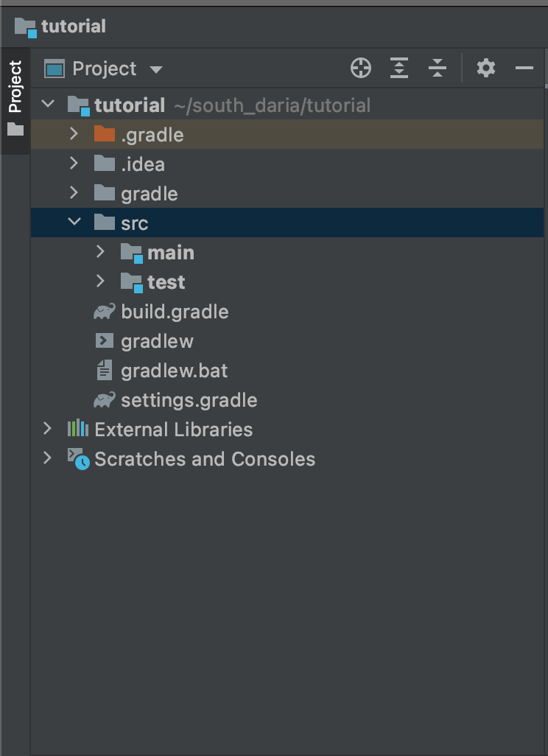Click the Scratches and Consoles icon

click(x=77, y=459)
